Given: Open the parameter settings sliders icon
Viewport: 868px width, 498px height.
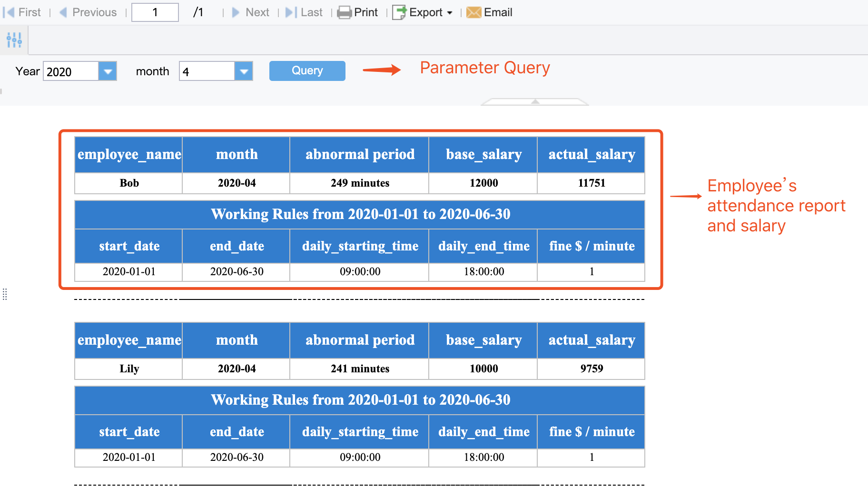Looking at the screenshot, I should point(14,40).
